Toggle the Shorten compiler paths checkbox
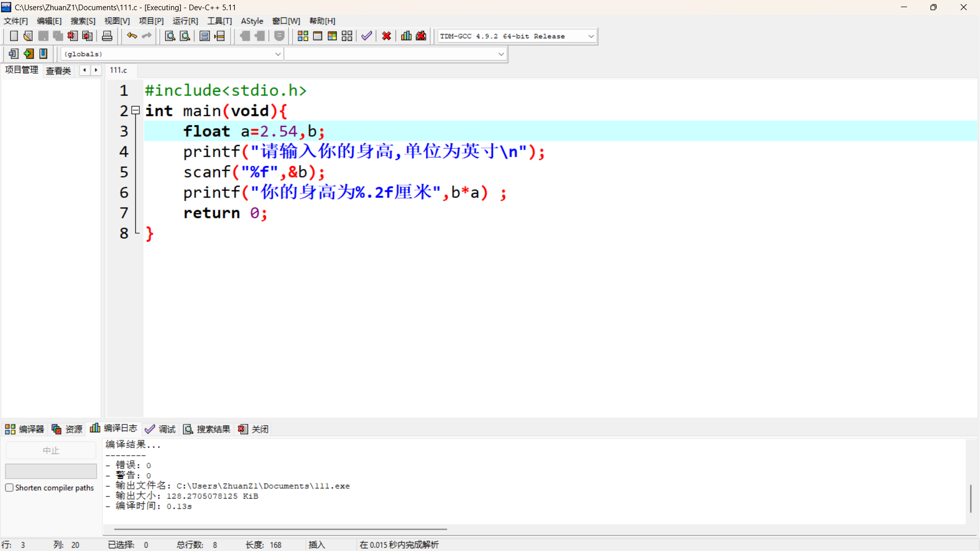The height and width of the screenshot is (551, 980). pyautogui.click(x=9, y=488)
